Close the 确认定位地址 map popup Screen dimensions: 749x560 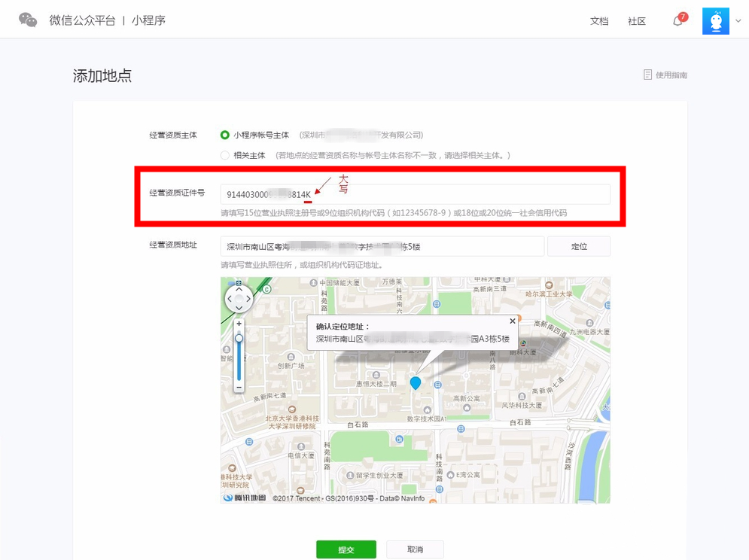point(513,321)
